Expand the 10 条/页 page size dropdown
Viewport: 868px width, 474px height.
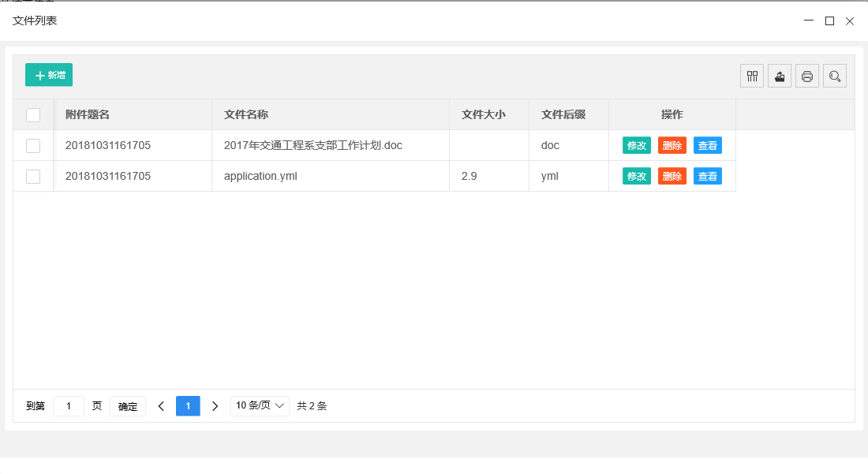point(260,406)
